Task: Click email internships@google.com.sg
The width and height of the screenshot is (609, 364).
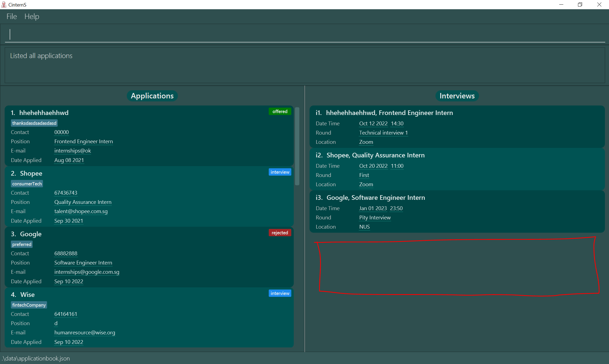Action: click(87, 272)
